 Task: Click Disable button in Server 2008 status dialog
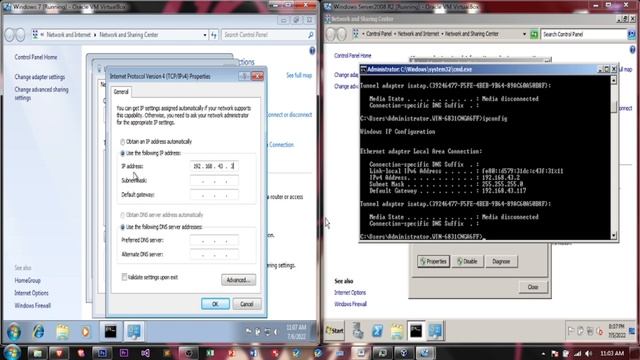(x=467, y=261)
